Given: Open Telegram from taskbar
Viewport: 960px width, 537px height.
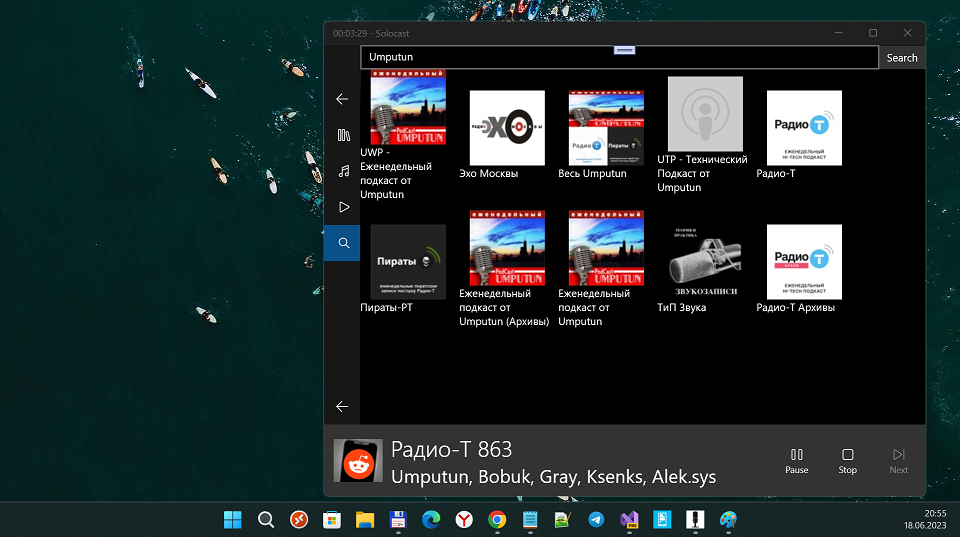Looking at the screenshot, I should click(x=596, y=520).
